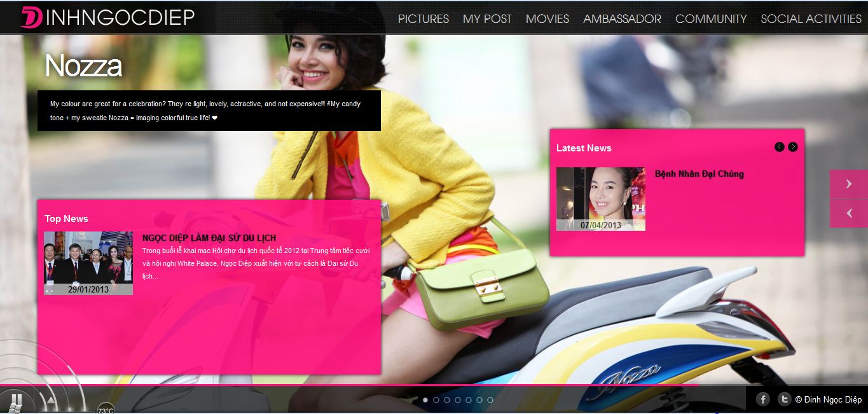Select the seventh slide indicator dot
The height and width of the screenshot is (414, 868).
tap(490, 400)
